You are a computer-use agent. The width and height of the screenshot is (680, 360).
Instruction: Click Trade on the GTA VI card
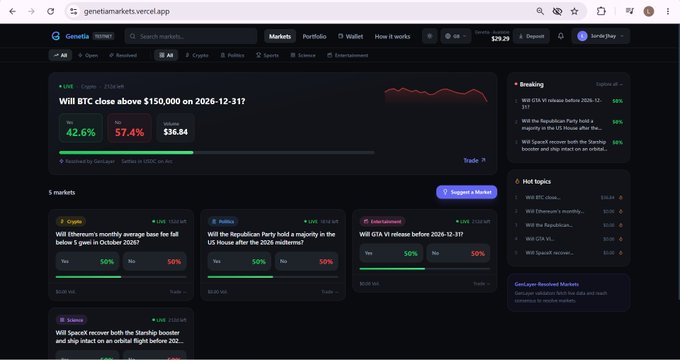(x=481, y=284)
